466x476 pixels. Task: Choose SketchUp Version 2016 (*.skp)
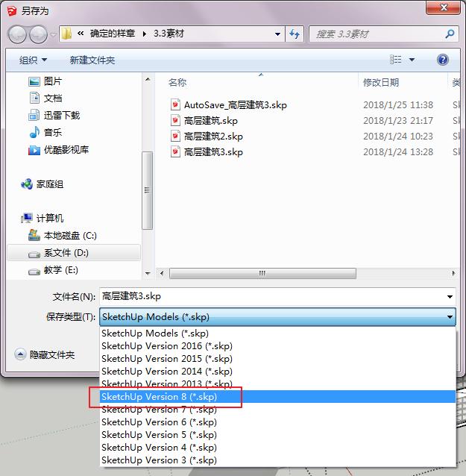pyautogui.click(x=277, y=346)
